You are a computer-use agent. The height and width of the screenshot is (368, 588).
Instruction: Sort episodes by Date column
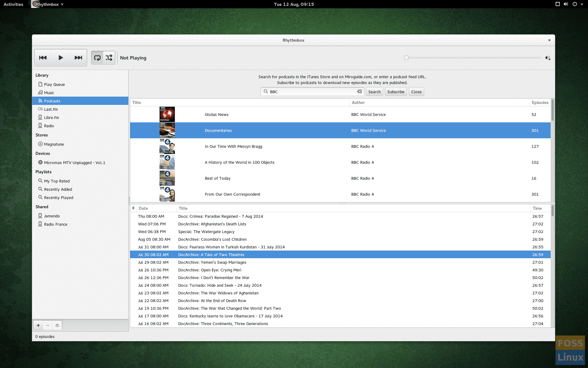156,208
